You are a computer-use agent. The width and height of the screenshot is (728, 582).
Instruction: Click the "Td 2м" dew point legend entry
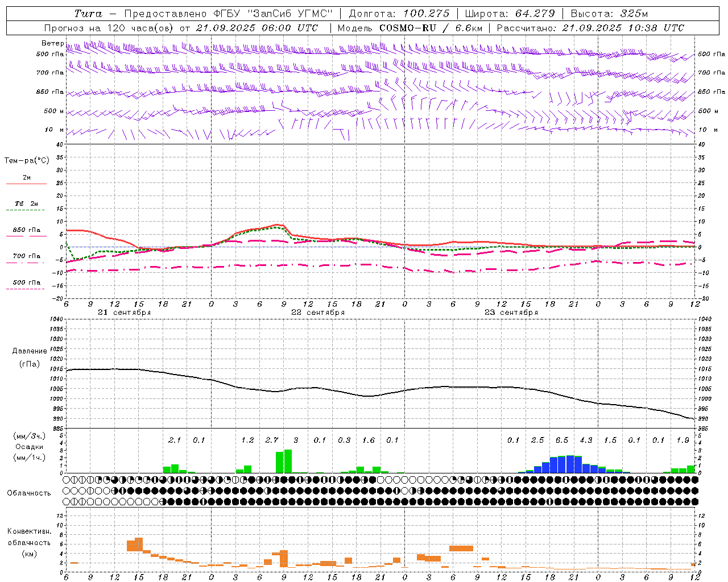[x=27, y=203]
